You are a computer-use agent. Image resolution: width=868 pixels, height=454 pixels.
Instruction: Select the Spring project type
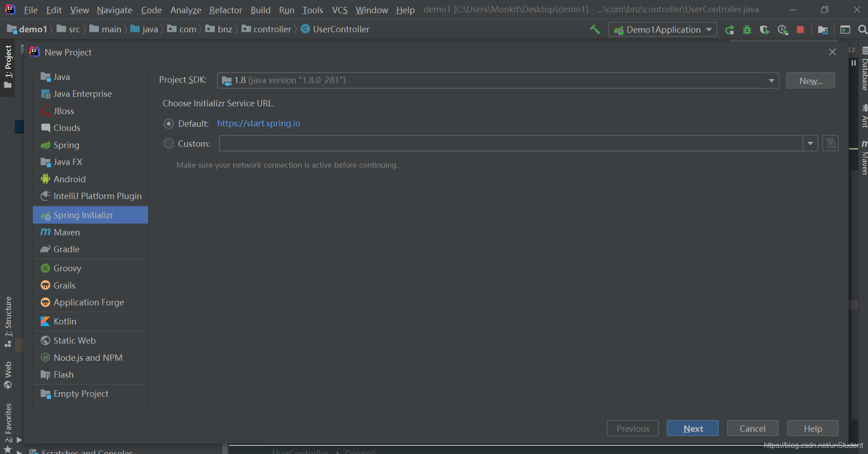click(x=90, y=145)
